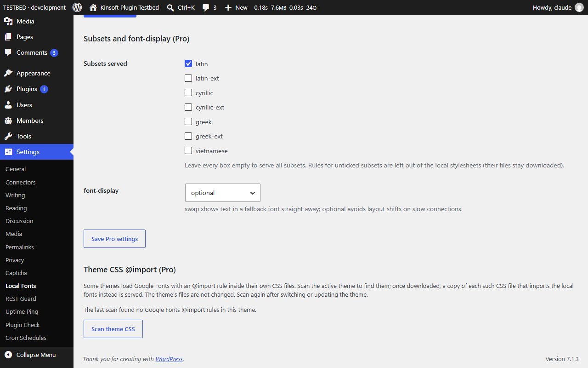The height and width of the screenshot is (368, 588).
Task: Go to the Permalinks settings page
Action: pos(19,247)
